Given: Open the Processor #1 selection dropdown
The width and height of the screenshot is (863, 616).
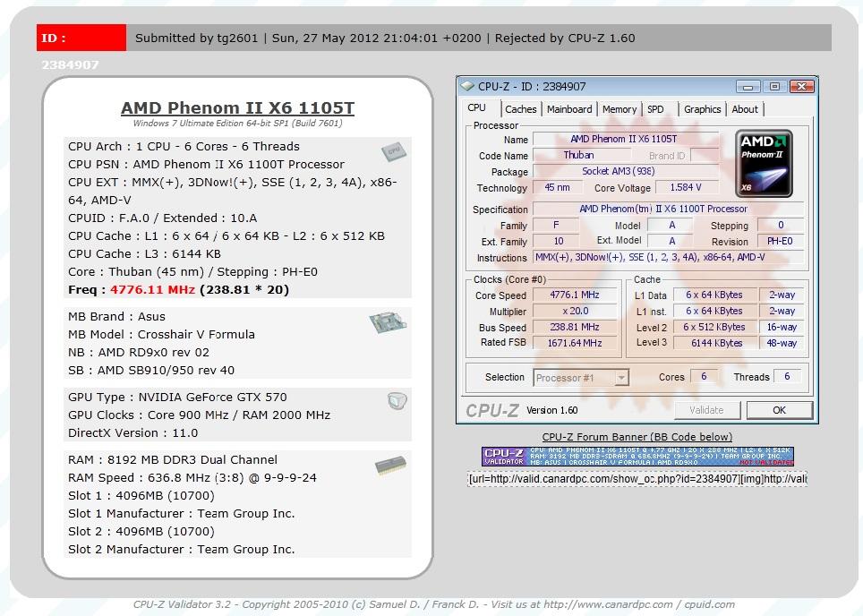Looking at the screenshot, I should (x=581, y=378).
